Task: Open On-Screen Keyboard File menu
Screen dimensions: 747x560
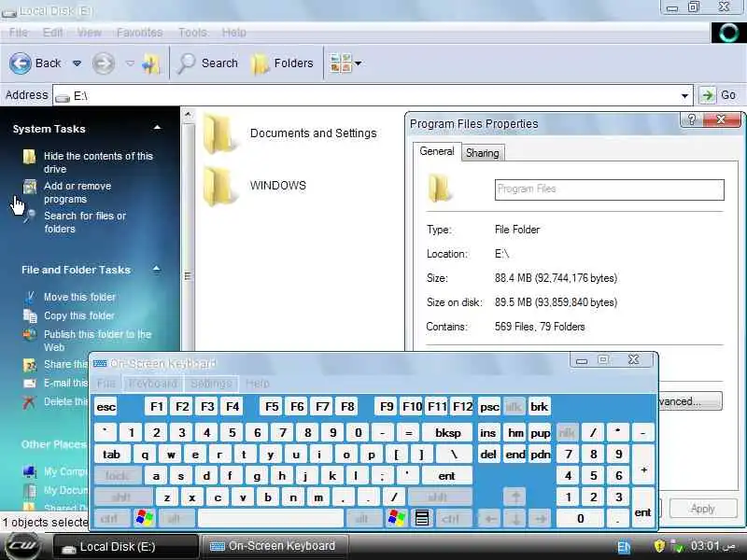Action: click(106, 384)
